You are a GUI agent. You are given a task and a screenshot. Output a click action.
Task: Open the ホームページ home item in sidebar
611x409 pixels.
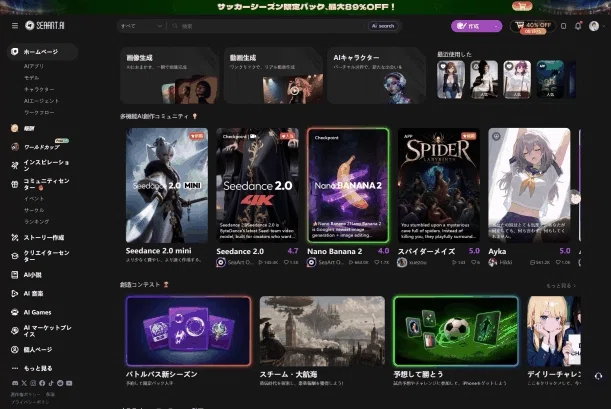(x=42, y=52)
